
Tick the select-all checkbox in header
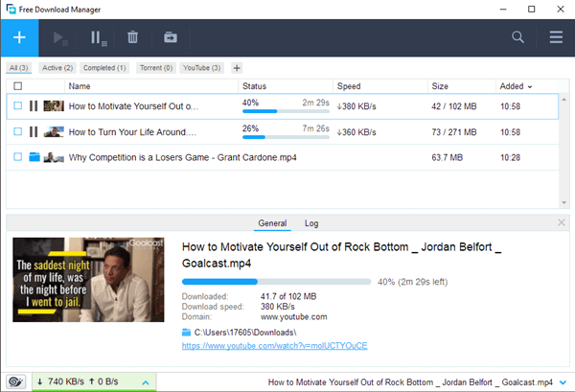(17, 86)
